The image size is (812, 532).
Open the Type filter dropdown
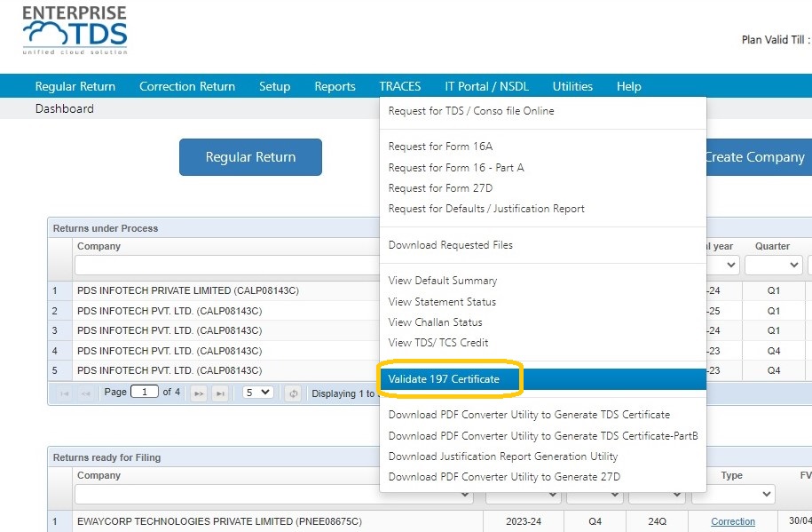733,494
